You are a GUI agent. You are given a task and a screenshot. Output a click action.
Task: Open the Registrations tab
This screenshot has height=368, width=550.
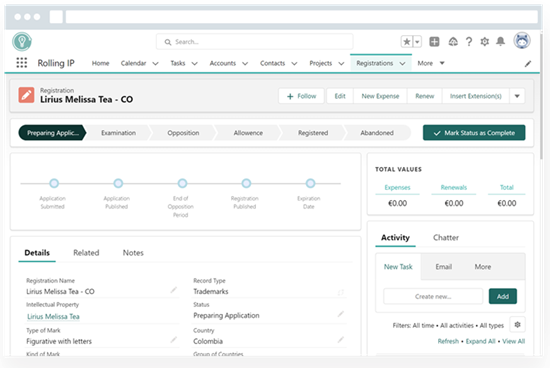coord(375,63)
